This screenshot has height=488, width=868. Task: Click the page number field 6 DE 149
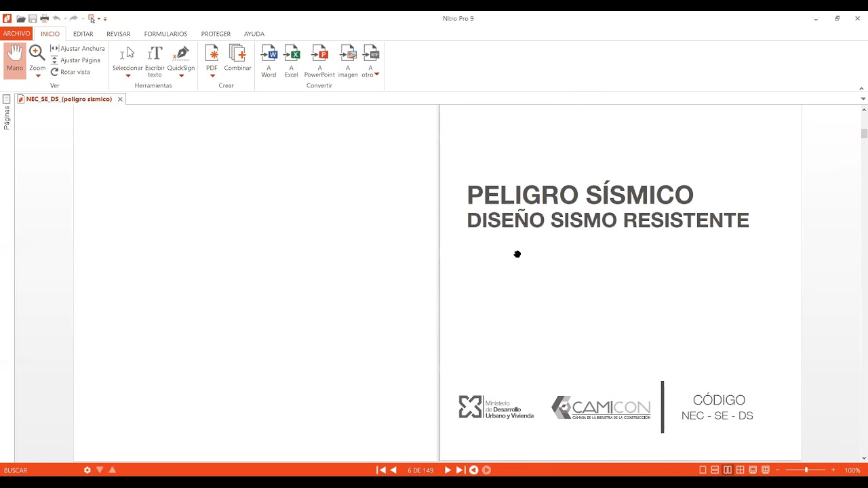point(420,470)
